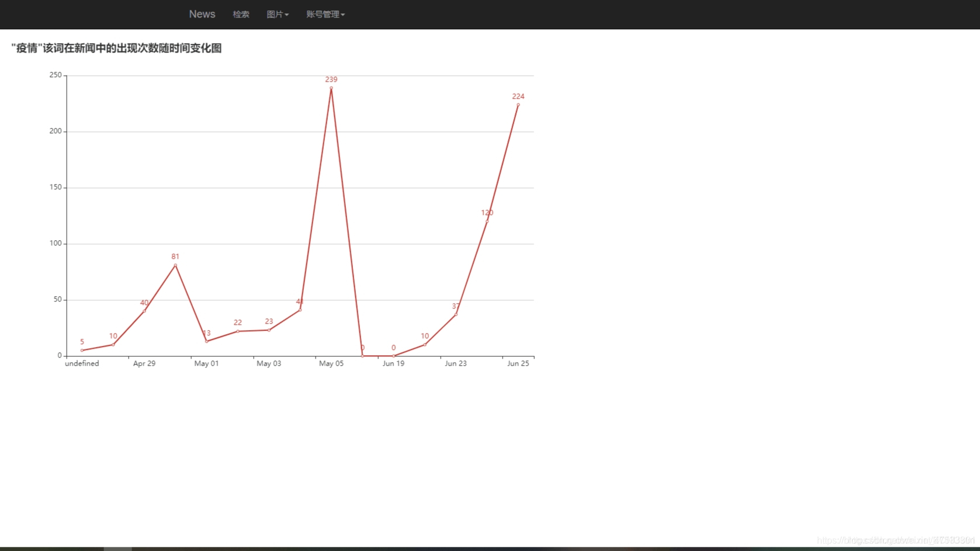Click the data point labeled 120
Image resolution: width=980 pixels, height=551 pixels.
(x=487, y=221)
